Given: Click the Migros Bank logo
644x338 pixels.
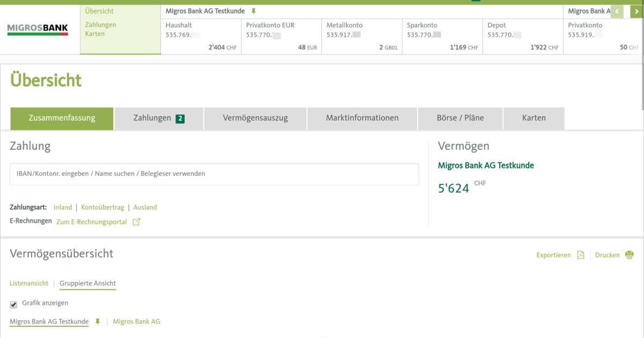Looking at the screenshot, I should click(x=37, y=28).
